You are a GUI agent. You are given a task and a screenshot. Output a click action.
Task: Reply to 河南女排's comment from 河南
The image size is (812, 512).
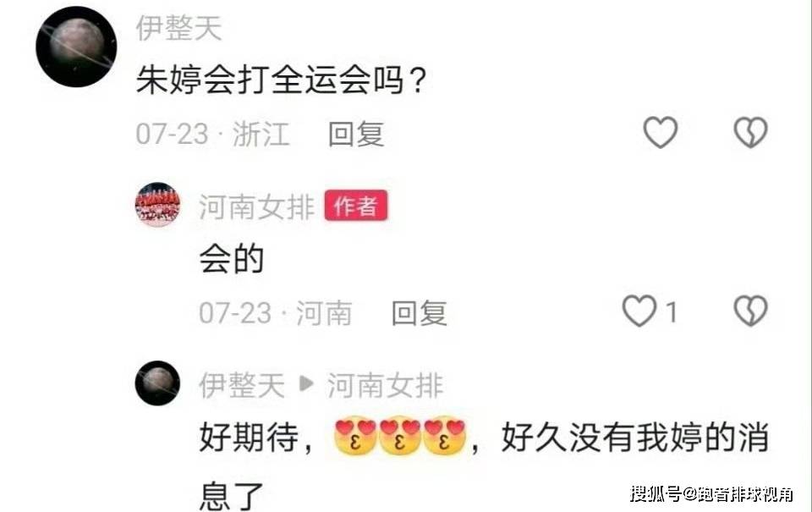[419, 313]
